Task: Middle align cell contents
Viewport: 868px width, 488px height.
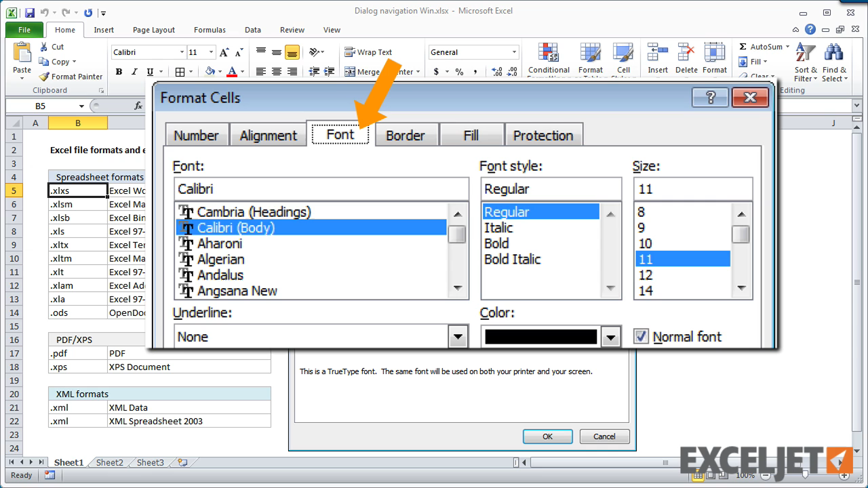Action: tap(277, 52)
